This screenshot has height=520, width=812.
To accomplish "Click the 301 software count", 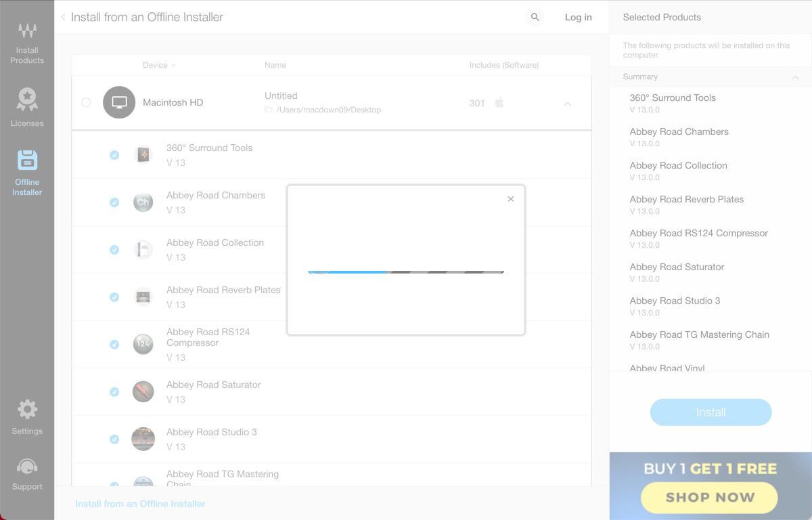I will 477,104.
